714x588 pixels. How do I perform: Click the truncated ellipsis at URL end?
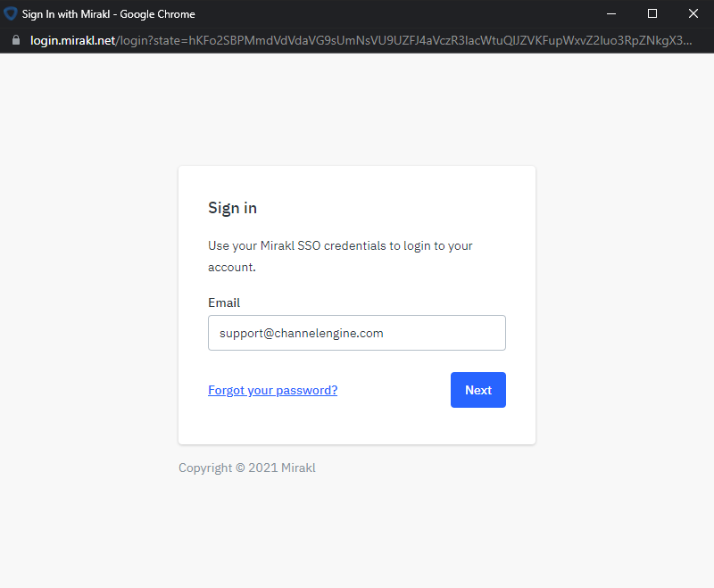click(x=687, y=40)
